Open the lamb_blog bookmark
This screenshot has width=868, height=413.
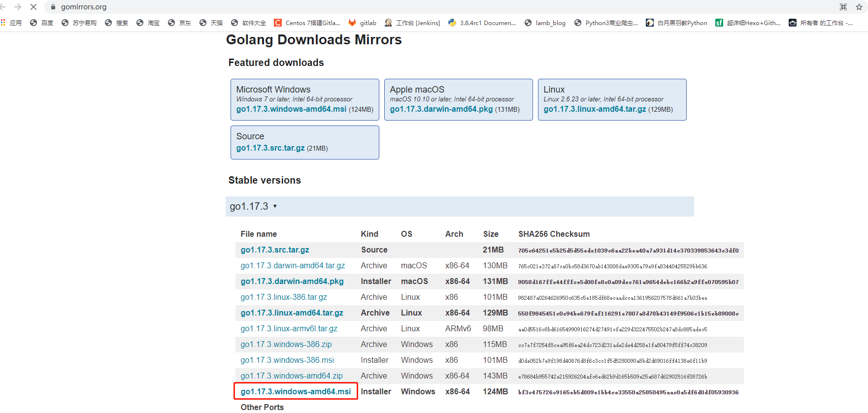pyautogui.click(x=545, y=23)
